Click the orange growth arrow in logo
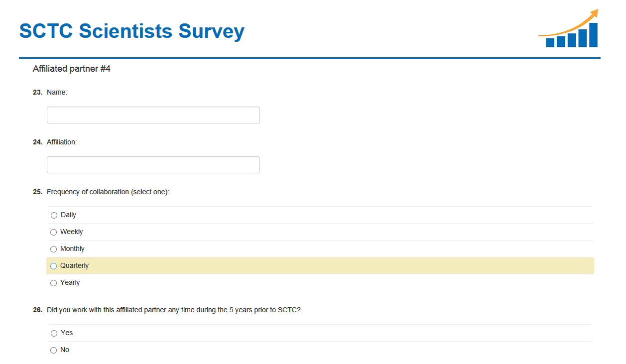Screen dimensions: 626x364 pyautogui.click(x=573, y=24)
